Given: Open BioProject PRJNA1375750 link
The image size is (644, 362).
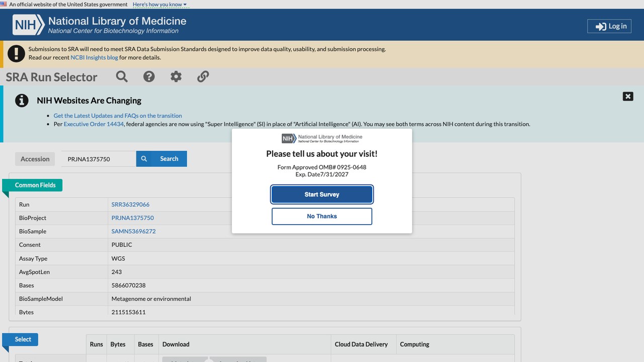Looking at the screenshot, I should pyautogui.click(x=133, y=218).
